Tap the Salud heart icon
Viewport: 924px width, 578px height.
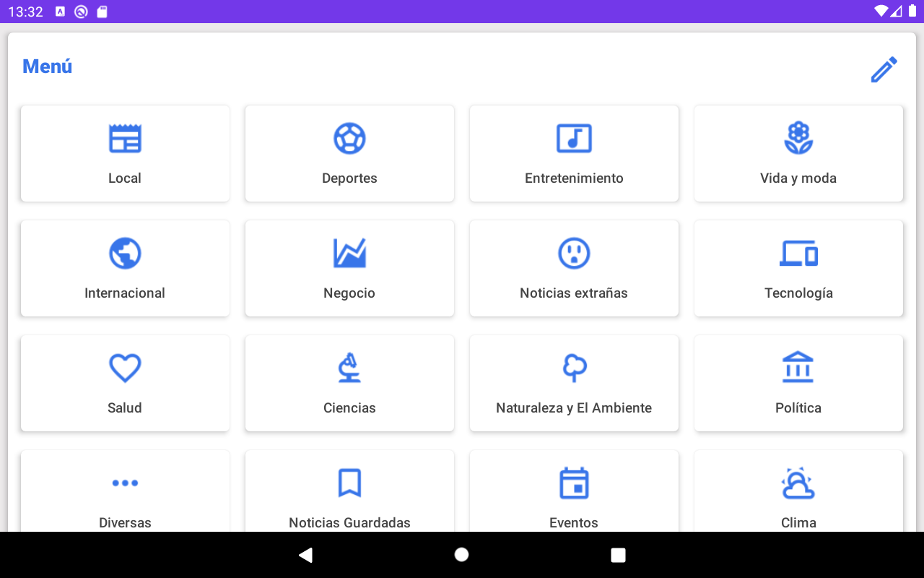point(125,368)
